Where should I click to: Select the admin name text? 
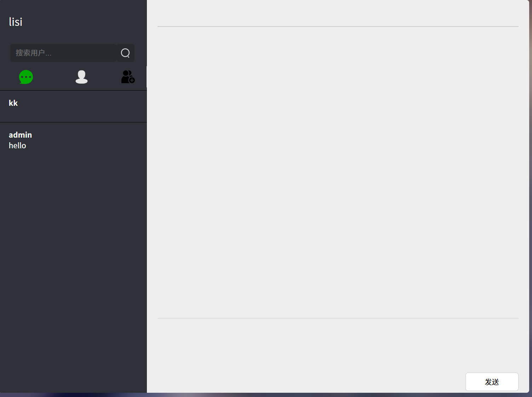pyautogui.click(x=20, y=135)
